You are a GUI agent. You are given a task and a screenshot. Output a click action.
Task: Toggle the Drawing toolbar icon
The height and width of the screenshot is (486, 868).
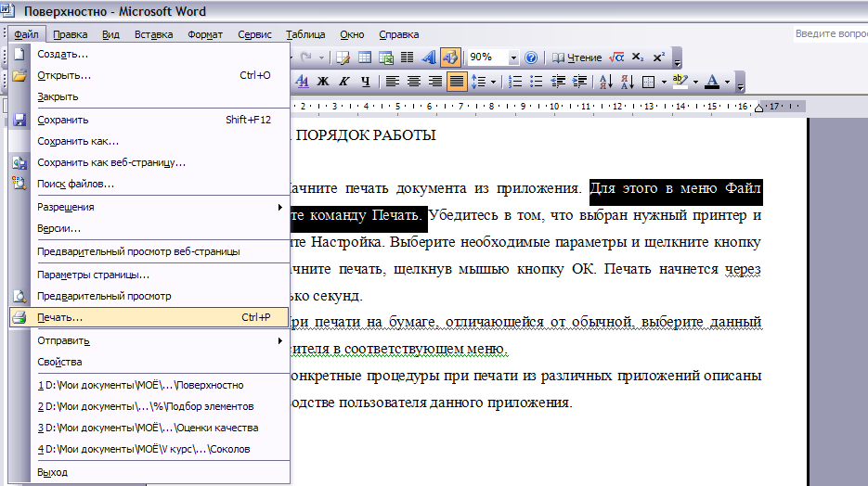point(450,58)
